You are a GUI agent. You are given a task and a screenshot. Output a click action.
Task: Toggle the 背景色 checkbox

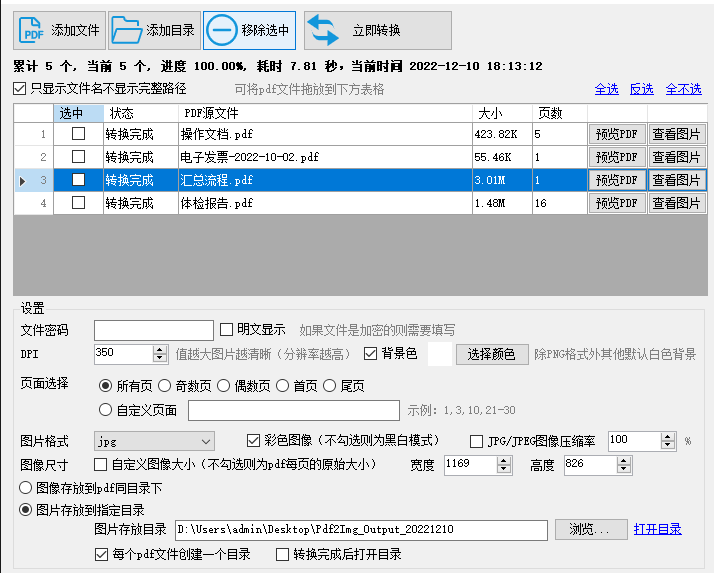click(x=371, y=353)
